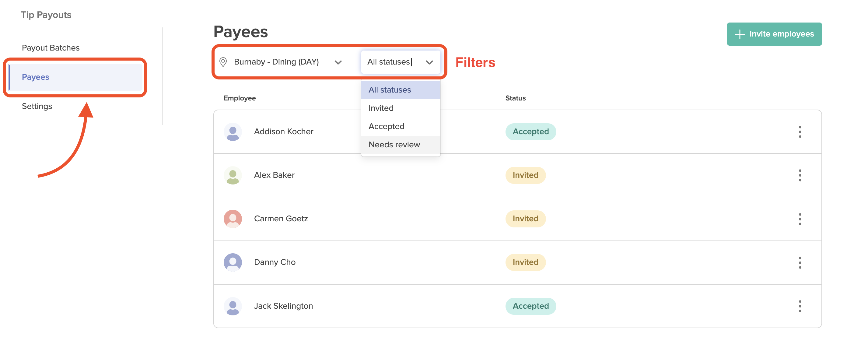Viewport: 868px width, 344px height.
Task: Click the Invite employees button
Action: [774, 34]
